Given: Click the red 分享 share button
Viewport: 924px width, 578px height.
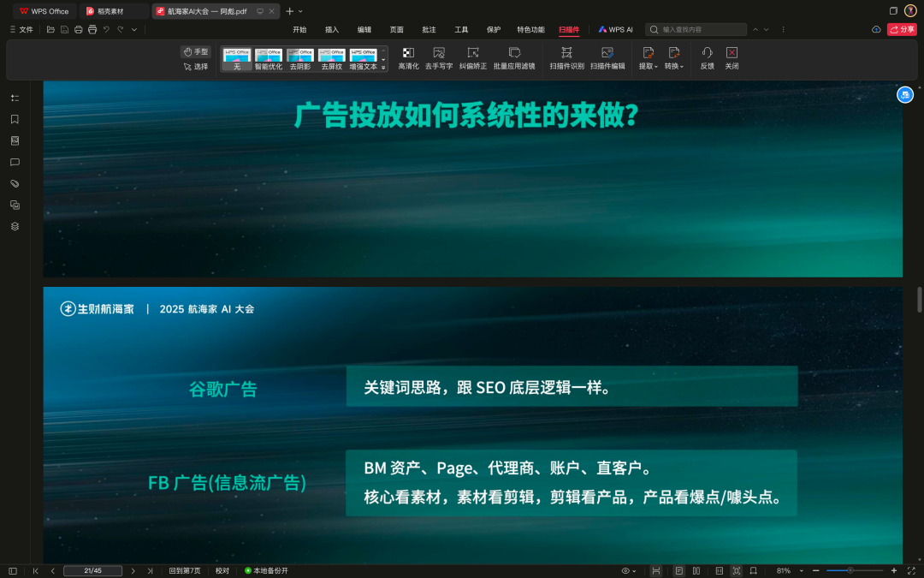Looking at the screenshot, I should pos(902,29).
